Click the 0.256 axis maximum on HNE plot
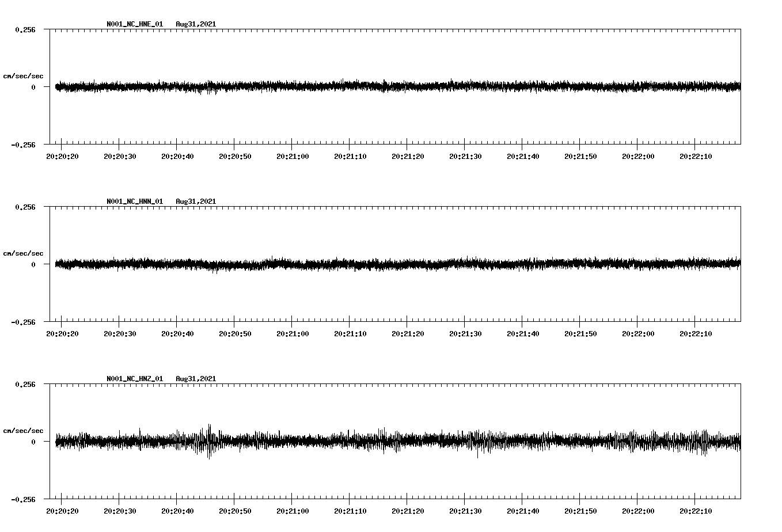The image size is (782, 532). click(25, 29)
